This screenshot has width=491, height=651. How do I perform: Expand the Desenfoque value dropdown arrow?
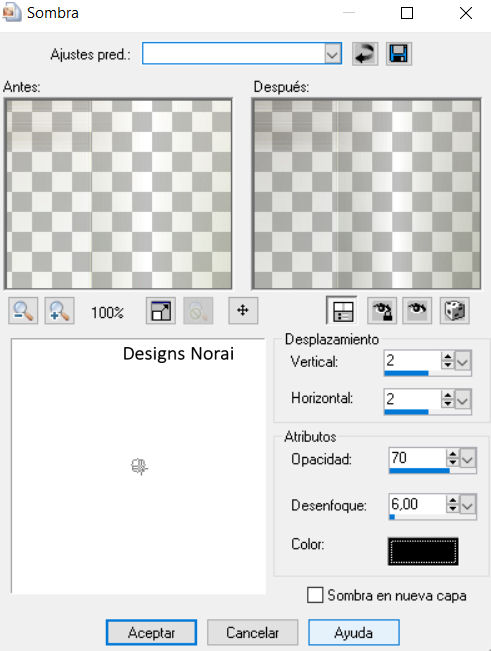468,505
